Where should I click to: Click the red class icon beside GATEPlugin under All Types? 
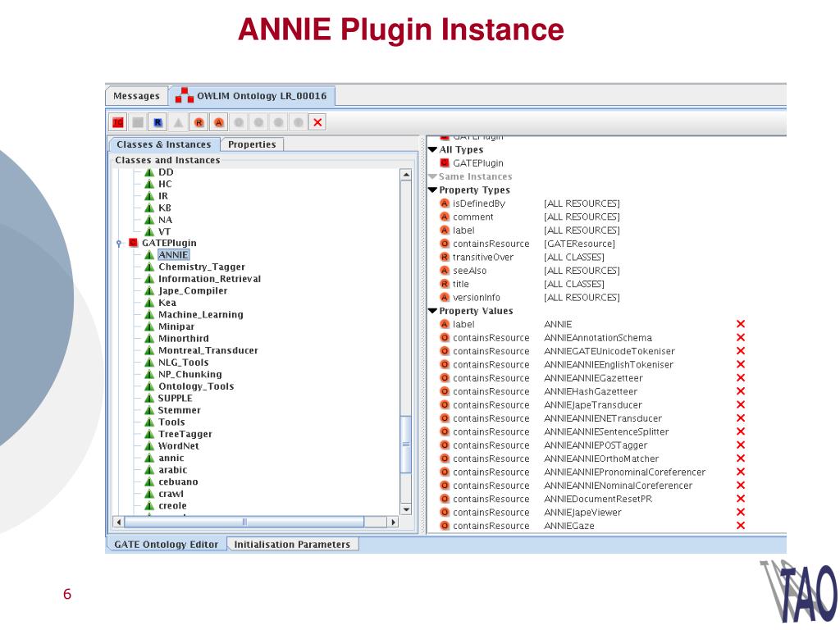[x=444, y=163]
